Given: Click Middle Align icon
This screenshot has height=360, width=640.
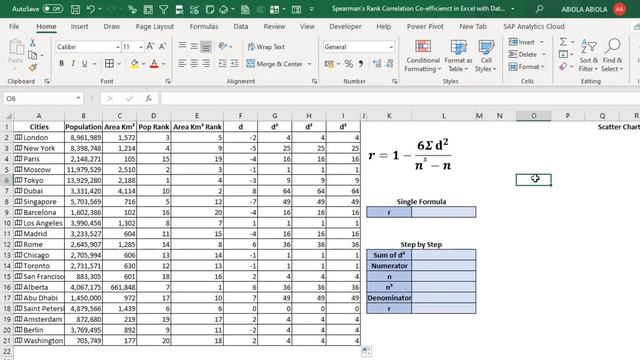Looking at the screenshot, I should point(194,46).
